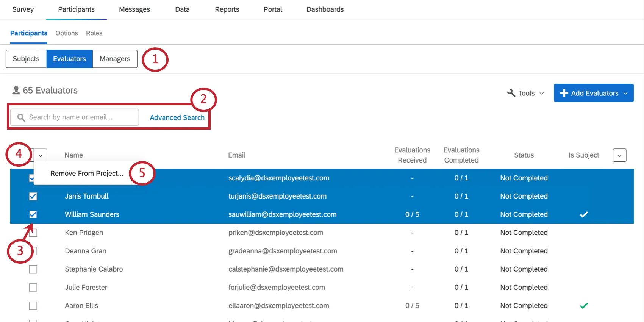Click the green checkmark in Aaron Ellis row
The height and width of the screenshot is (322, 644).
(x=584, y=306)
